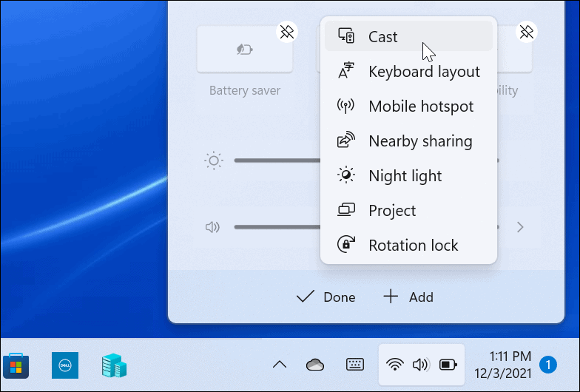Choose Keyboard layout from the add menu

pyautogui.click(x=408, y=71)
